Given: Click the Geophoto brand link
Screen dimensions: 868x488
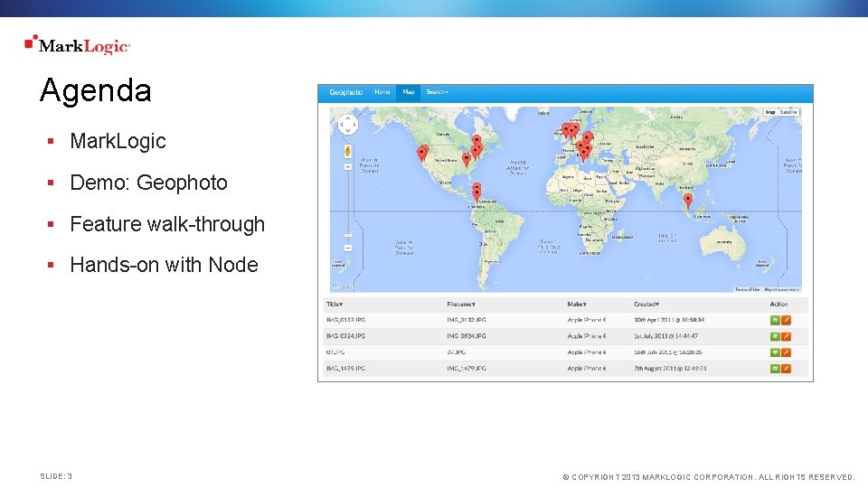Looking at the screenshot, I should (346, 92).
